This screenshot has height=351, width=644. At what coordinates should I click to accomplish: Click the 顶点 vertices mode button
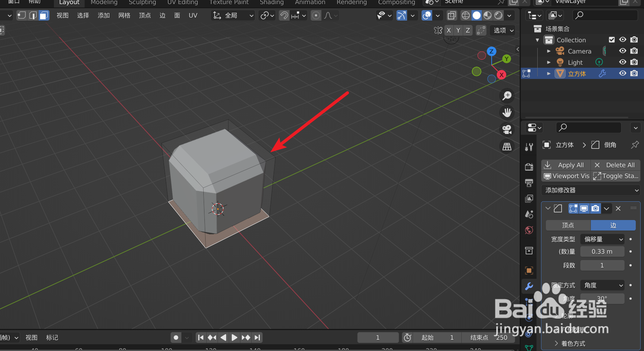[x=568, y=225]
